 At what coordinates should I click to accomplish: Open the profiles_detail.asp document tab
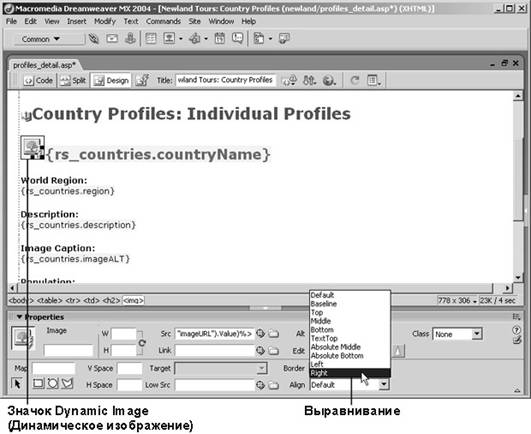click(x=44, y=65)
